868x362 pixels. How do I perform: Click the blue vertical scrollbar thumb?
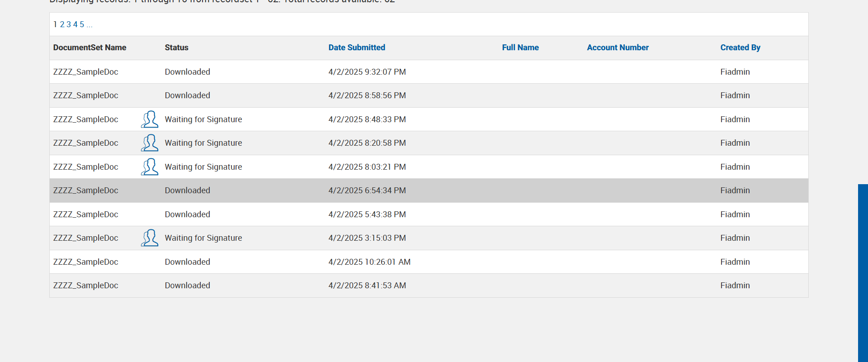863,271
